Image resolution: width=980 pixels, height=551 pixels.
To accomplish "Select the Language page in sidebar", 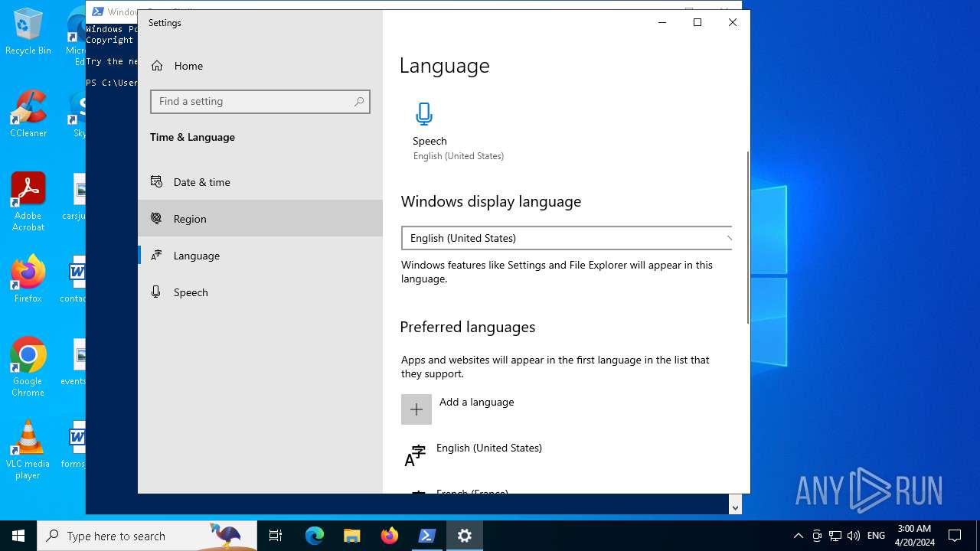I will point(260,256).
